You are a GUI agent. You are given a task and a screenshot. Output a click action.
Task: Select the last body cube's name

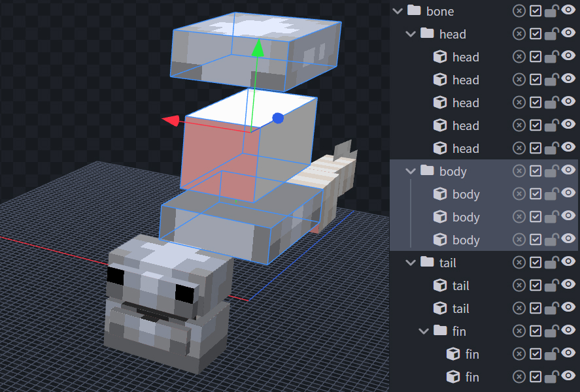tap(466, 240)
